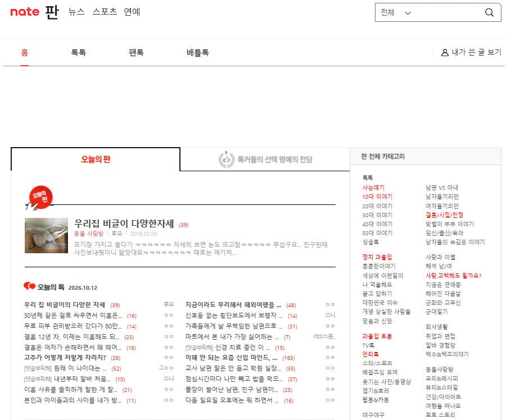Open post 고추가 어떻게 저렇게 자라지?
This screenshot has width=511, height=420.
tap(65, 358)
